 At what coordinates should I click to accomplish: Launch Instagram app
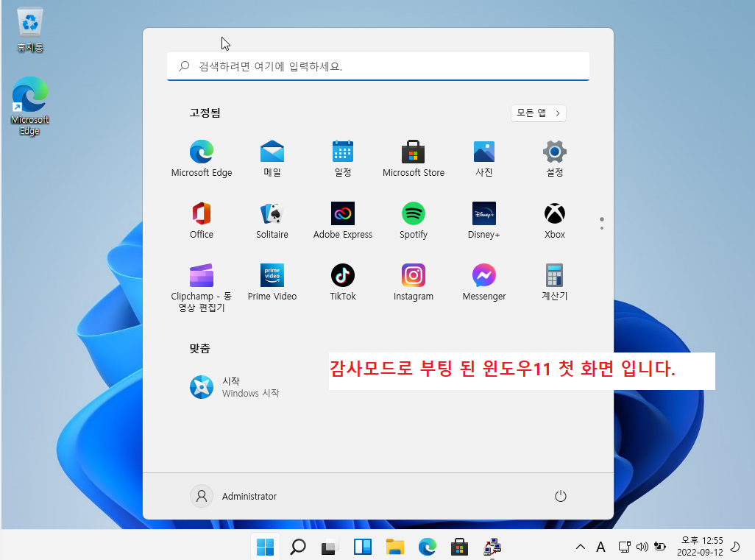tap(413, 283)
